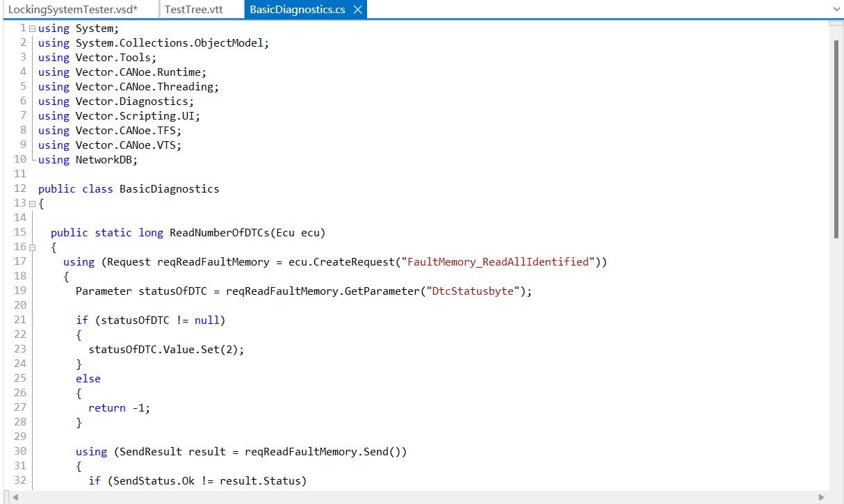This screenshot has width=844, height=504.
Task: Click the chevron icon at top right corner
Action: coord(836,9)
